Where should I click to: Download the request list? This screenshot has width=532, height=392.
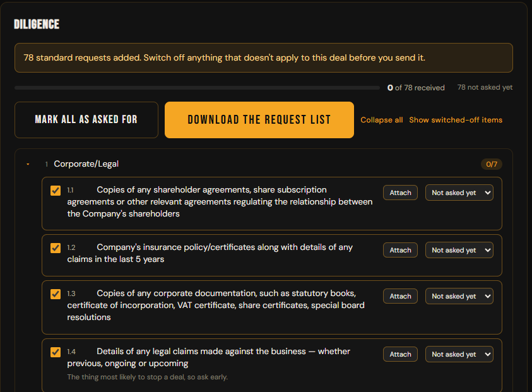pos(259,120)
